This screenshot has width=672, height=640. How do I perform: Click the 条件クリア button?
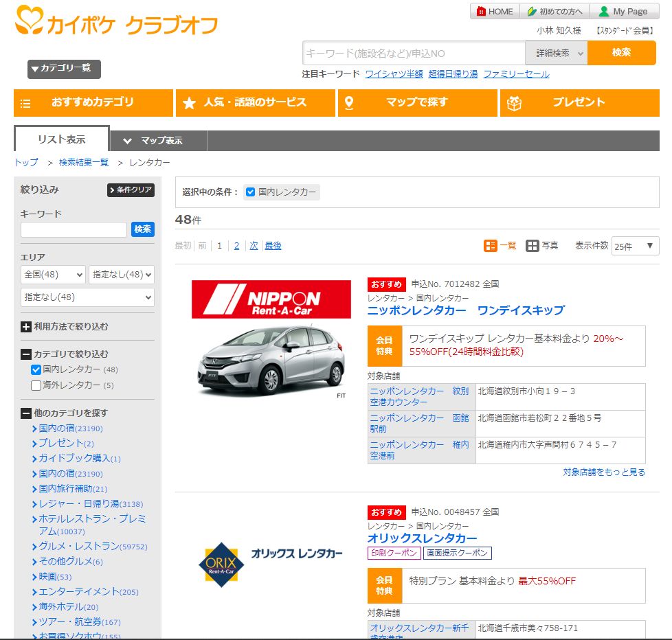(x=131, y=190)
